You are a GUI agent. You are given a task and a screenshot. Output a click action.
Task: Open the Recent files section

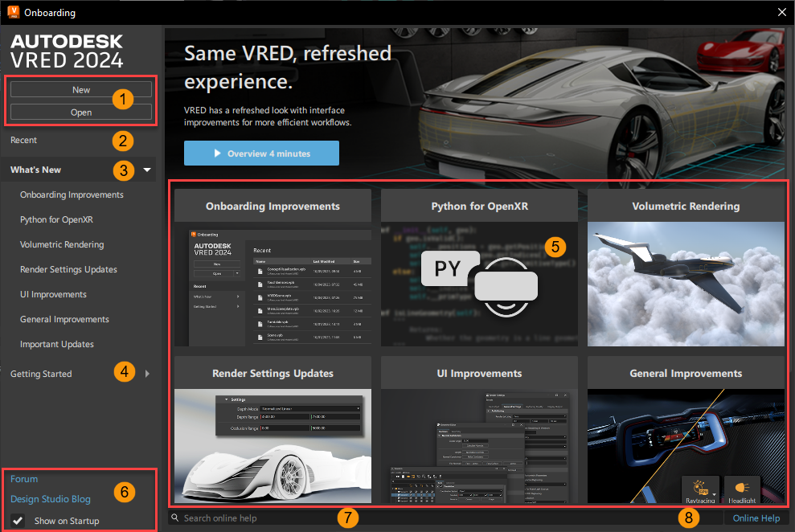[x=24, y=140]
